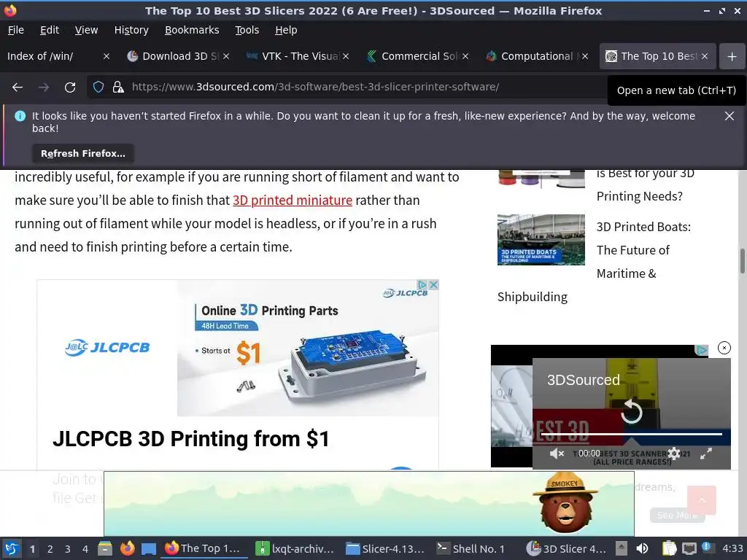Open the LXQt start menu icon

(x=12, y=548)
